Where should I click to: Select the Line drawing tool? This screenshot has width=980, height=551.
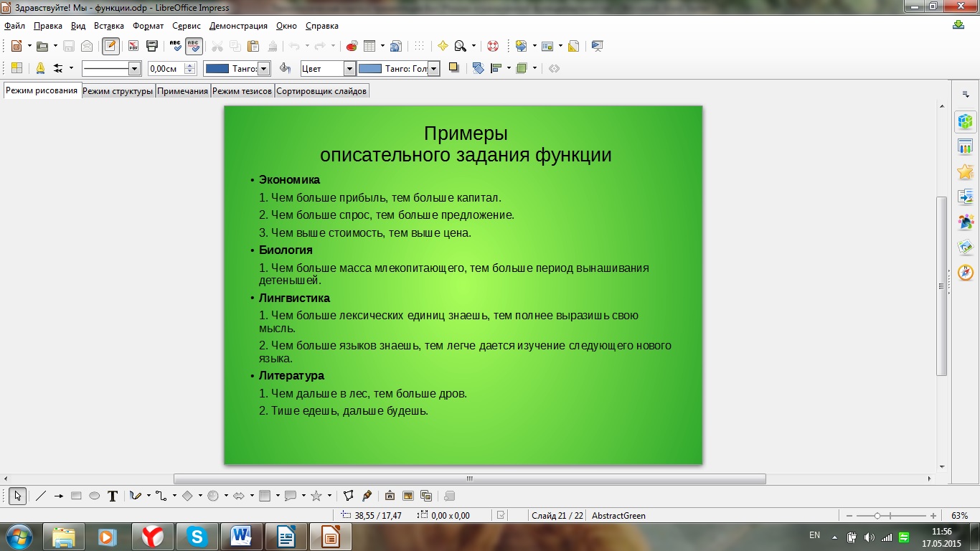(x=41, y=496)
